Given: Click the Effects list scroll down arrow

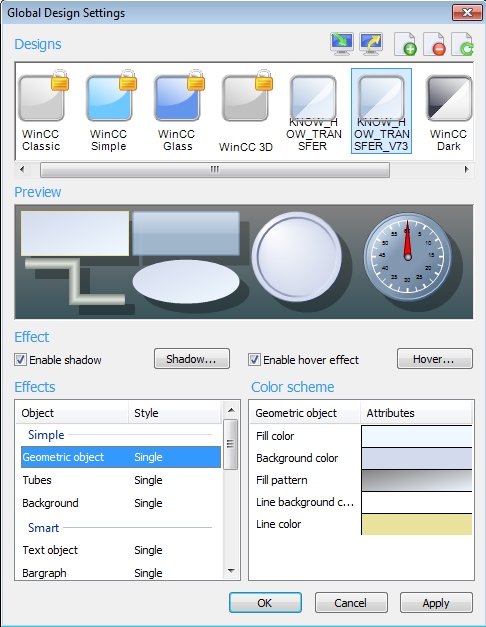Looking at the screenshot, I should (231, 571).
